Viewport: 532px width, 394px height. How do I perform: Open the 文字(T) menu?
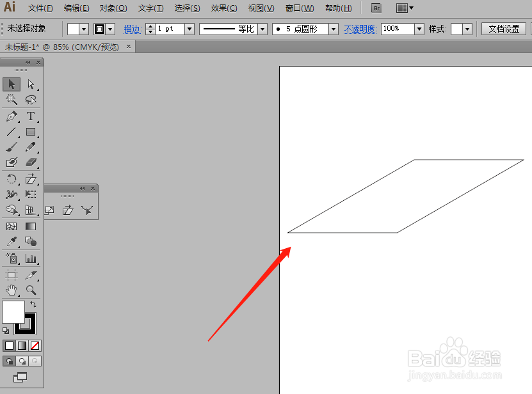click(x=150, y=8)
